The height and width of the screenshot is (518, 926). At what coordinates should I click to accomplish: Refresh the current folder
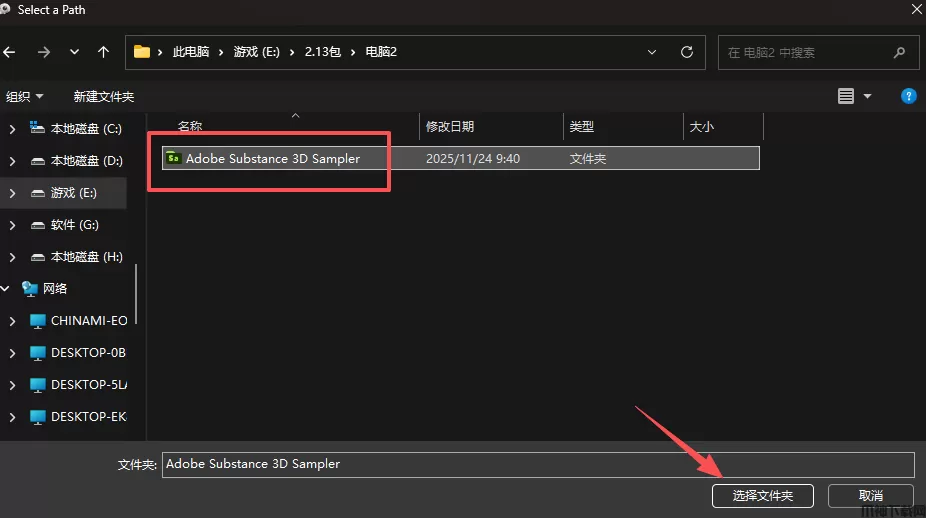(687, 52)
